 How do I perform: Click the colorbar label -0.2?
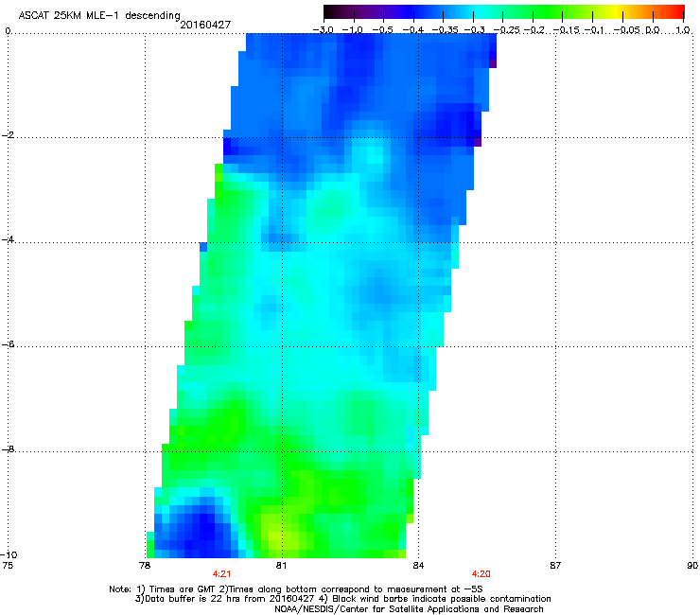click(x=534, y=30)
